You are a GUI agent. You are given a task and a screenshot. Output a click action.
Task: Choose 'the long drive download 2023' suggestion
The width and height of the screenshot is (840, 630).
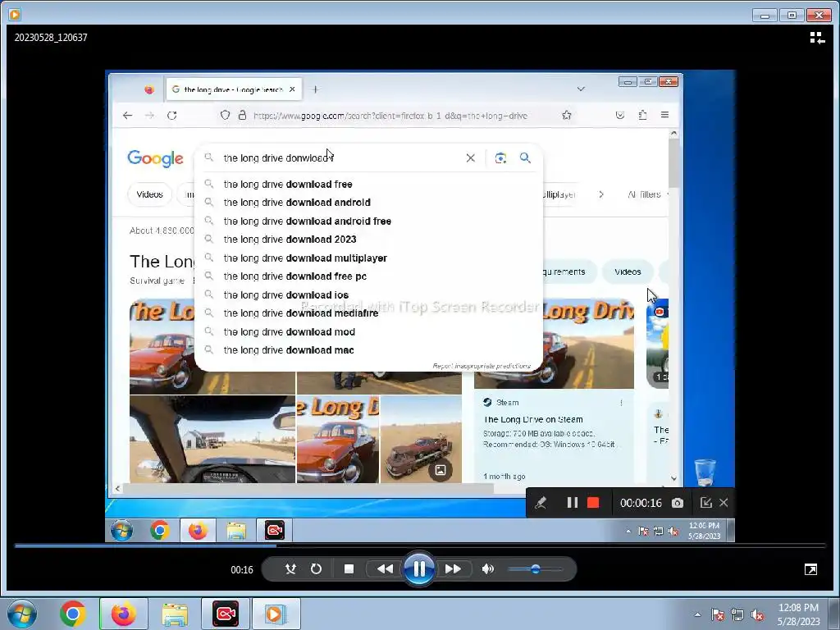368,240
